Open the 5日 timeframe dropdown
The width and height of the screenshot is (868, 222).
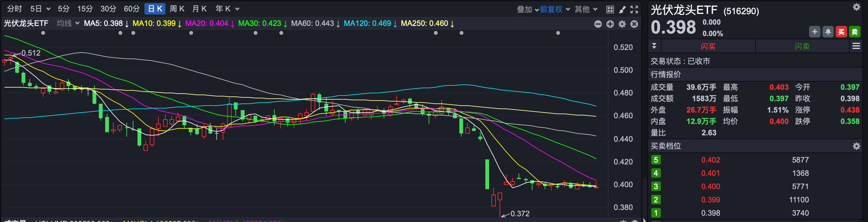coord(40,9)
